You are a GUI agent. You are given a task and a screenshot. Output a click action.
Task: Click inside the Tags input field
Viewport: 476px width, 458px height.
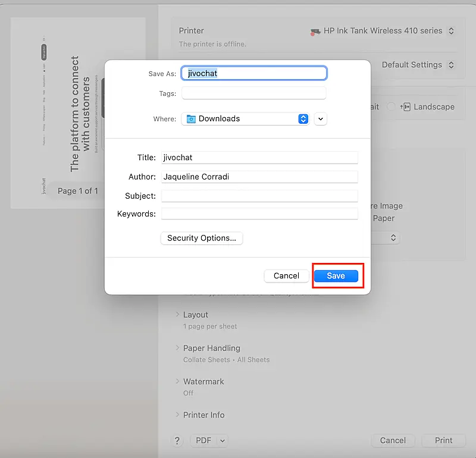coord(254,93)
